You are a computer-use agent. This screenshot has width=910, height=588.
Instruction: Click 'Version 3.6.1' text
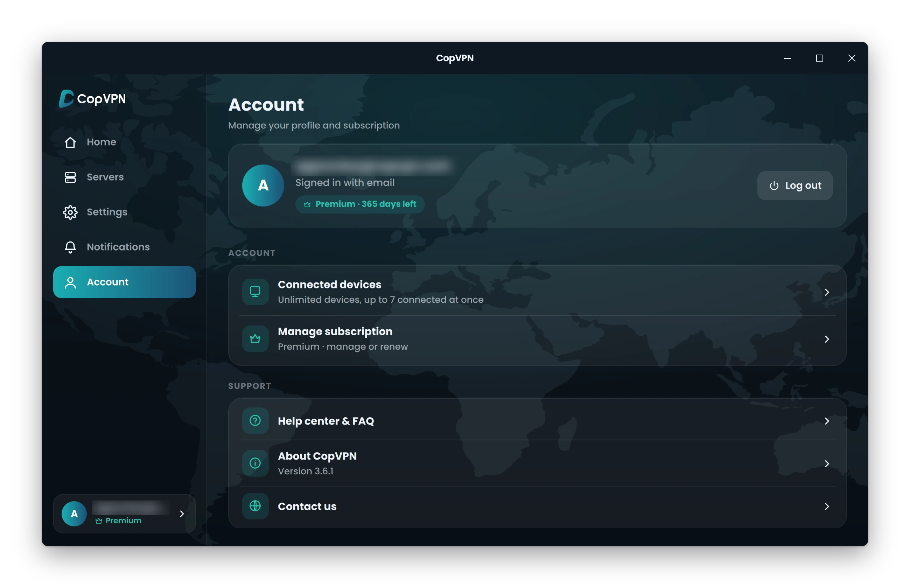pos(305,471)
